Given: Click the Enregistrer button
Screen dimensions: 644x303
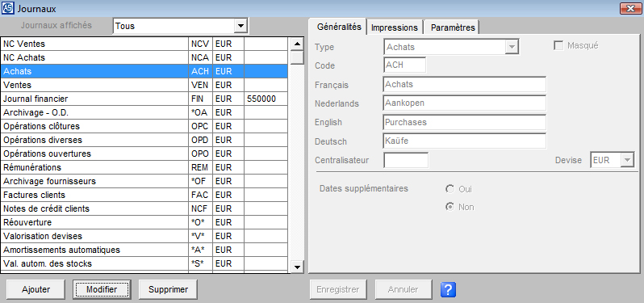Looking at the screenshot, I should 338,289.
